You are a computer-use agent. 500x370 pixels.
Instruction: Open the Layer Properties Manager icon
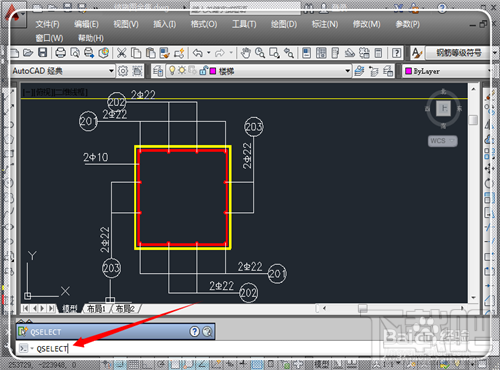pos(158,71)
